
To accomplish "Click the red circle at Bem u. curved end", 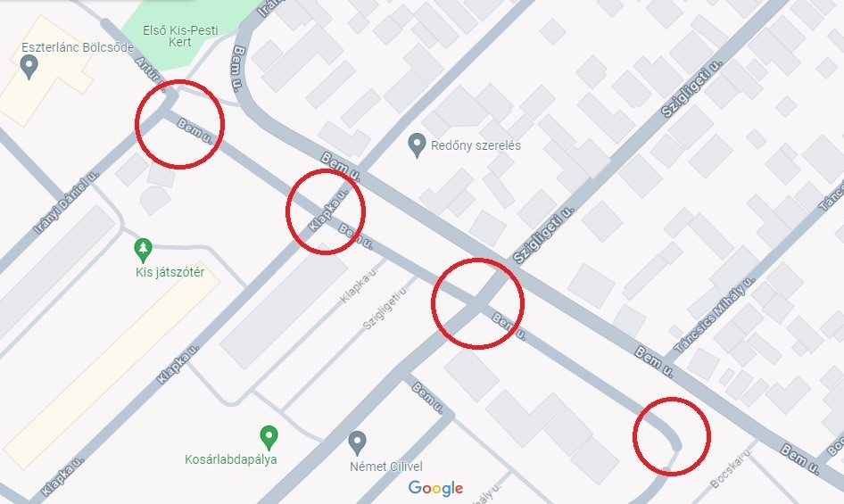I will pyautogui.click(x=671, y=436).
